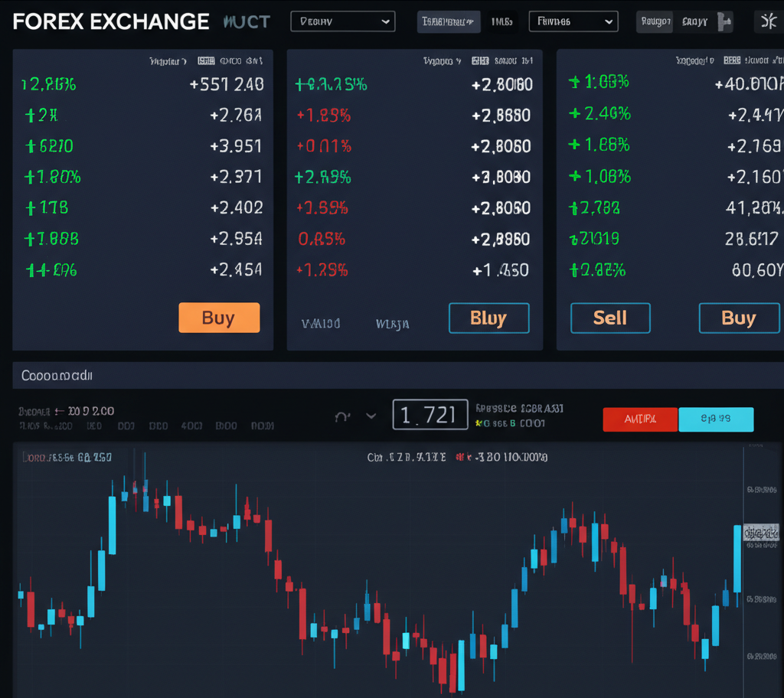This screenshot has height=698, width=784.
Task: Click the small badge icon in third panel header
Action: 732,60
